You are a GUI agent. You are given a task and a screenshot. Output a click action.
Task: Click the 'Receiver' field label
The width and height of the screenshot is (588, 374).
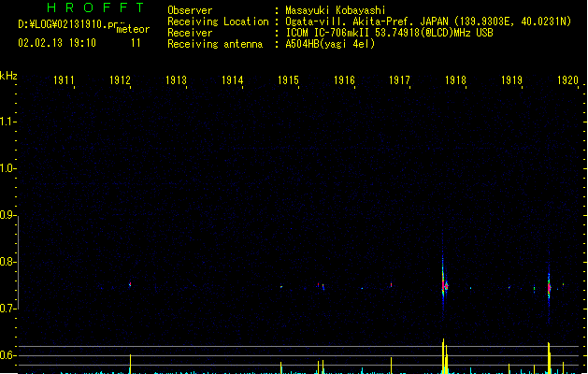(x=190, y=33)
